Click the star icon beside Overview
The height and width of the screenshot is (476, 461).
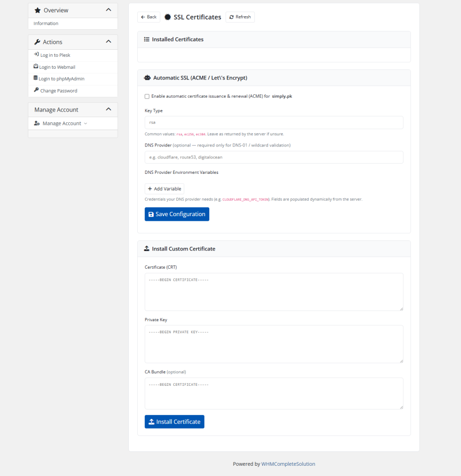38,10
